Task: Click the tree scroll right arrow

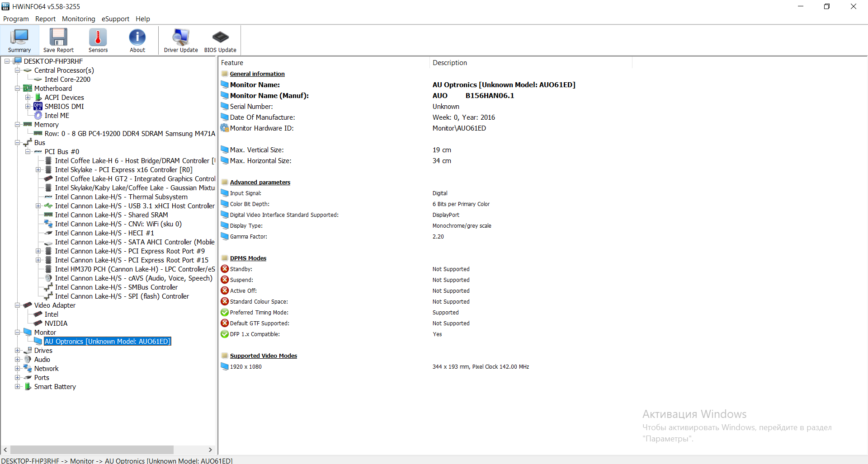Action: tap(210, 450)
